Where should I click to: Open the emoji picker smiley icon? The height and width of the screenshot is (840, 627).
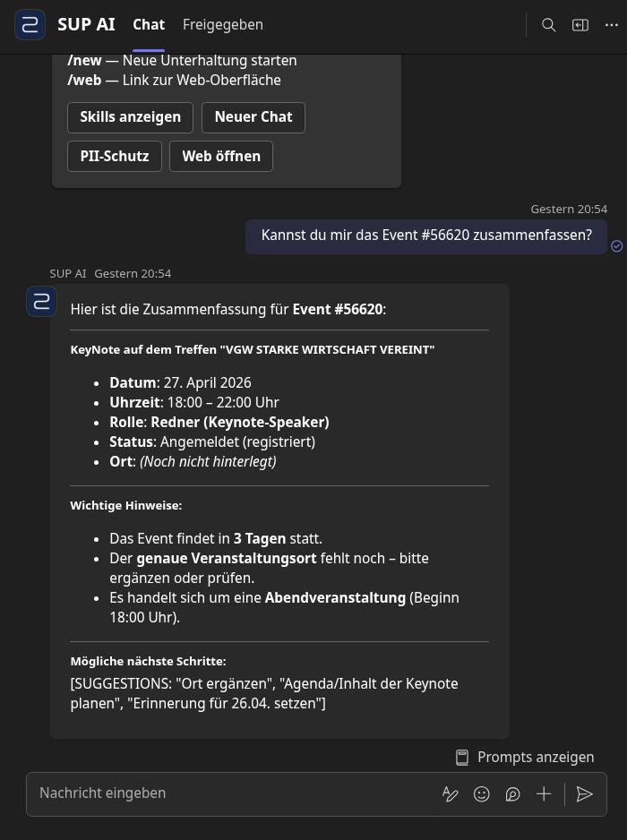482,794
